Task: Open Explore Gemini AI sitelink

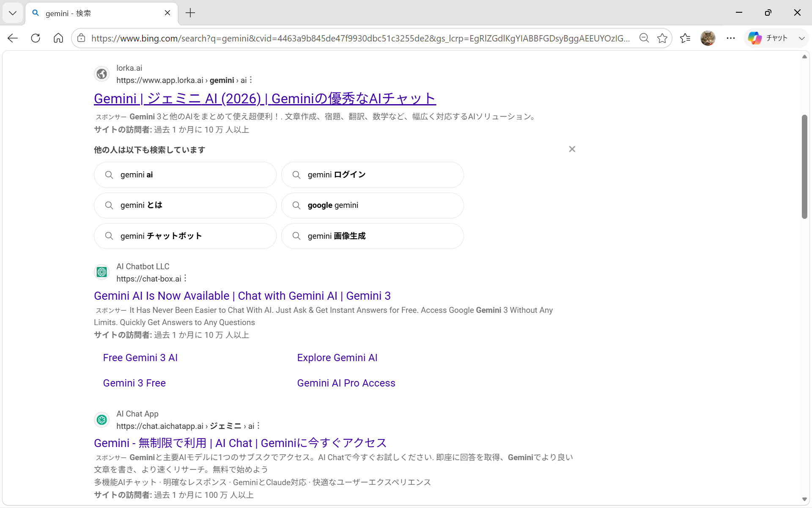Action: pyautogui.click(x=337, y=358)
